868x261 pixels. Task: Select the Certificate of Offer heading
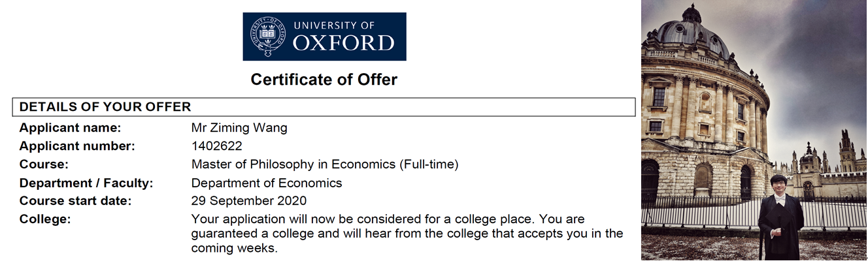point(324,80)
